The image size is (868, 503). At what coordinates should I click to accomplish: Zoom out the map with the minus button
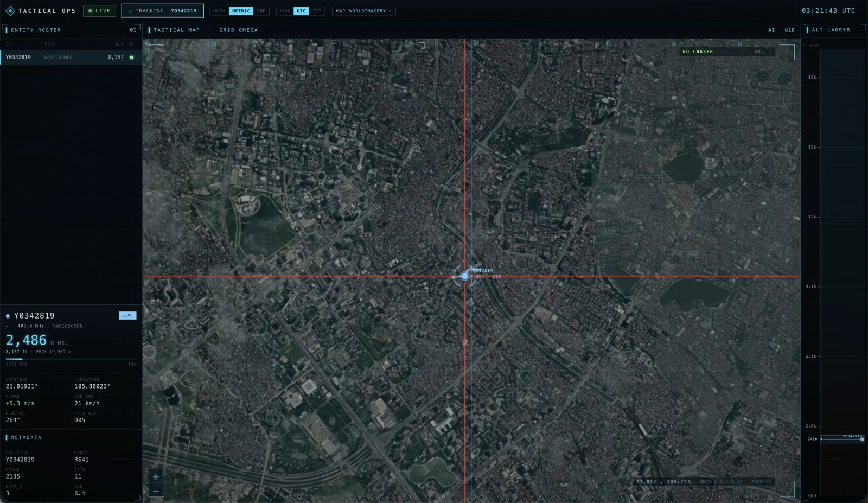click(x=156, y=491)
